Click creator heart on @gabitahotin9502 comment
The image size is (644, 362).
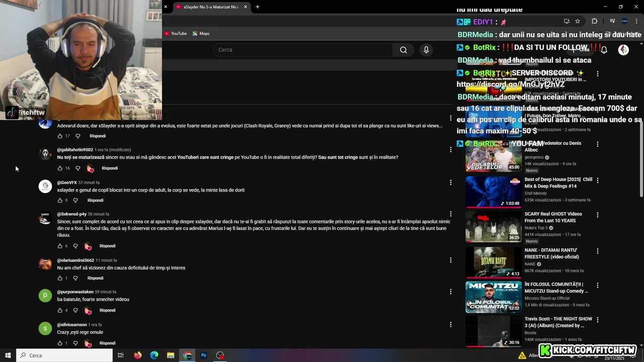(x=90, y=168)
